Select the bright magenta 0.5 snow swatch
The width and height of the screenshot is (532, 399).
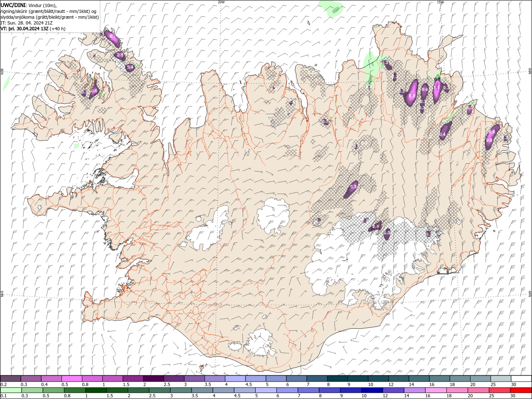click(71, 379)
